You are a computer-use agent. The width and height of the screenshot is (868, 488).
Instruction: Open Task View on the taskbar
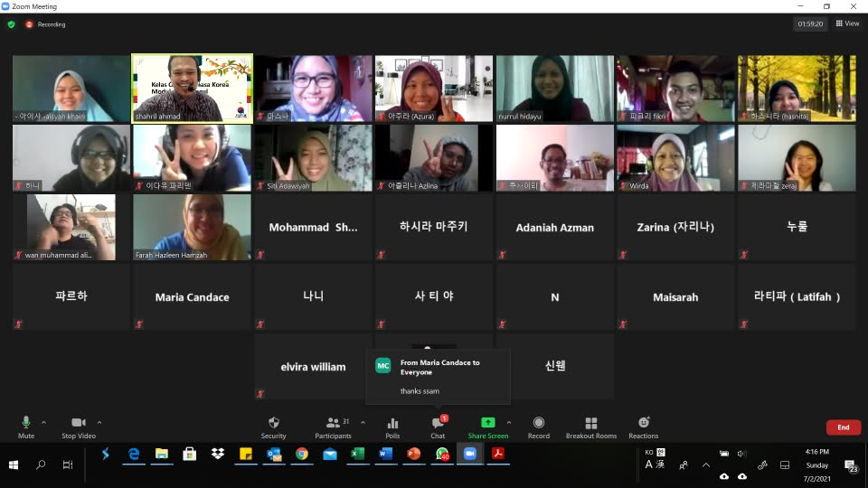click(68, 465)
